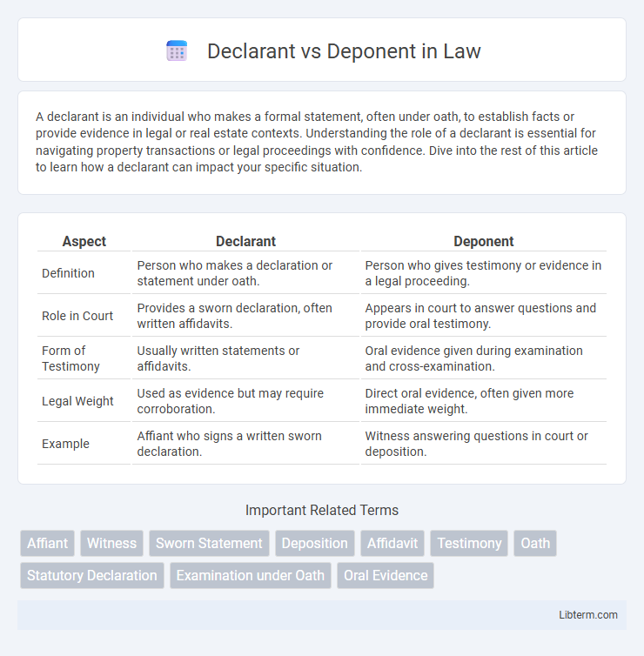
Task: Open the Affiant related term tag
Action: tap(47, 543)
